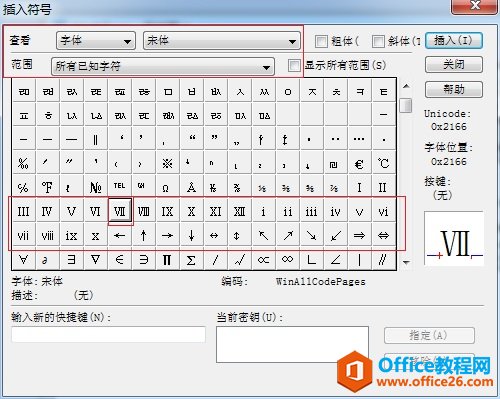
Task: Open 帮助 help button
Action: coord(454,89)
